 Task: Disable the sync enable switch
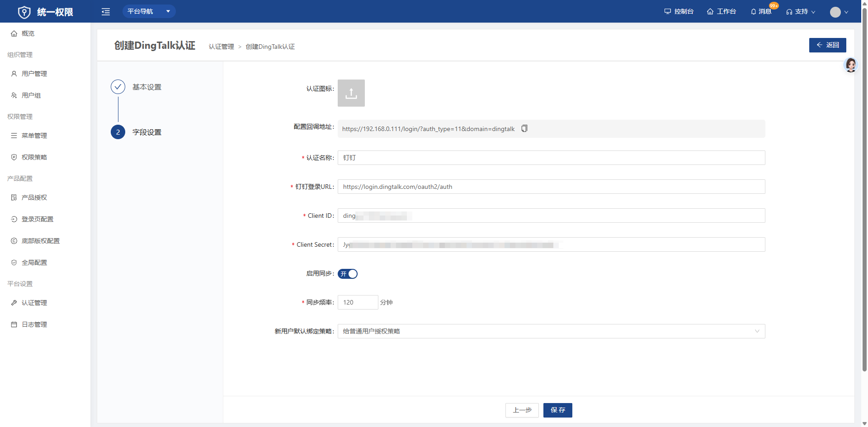click(348, 274)
